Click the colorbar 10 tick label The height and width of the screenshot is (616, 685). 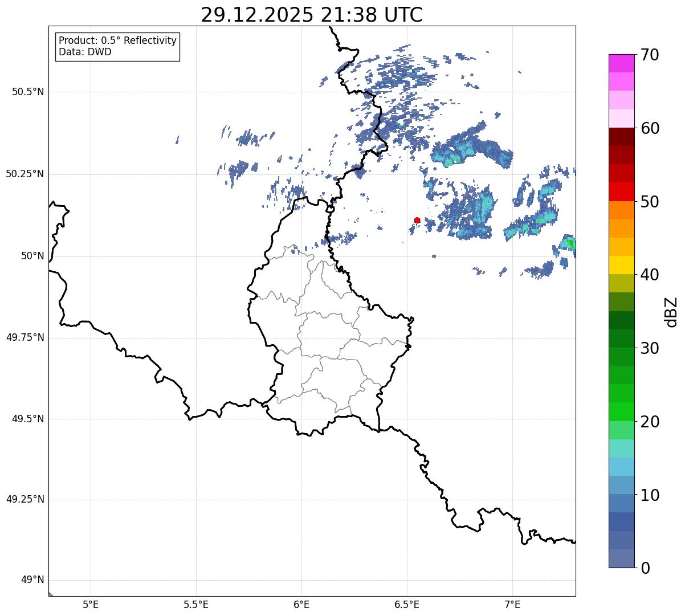click(650, 495)
